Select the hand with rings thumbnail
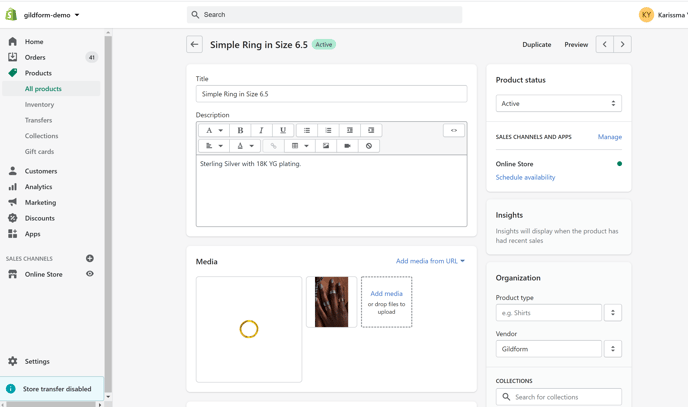The height and width of the screenshot is (407, 688). (x=331, y=302)
